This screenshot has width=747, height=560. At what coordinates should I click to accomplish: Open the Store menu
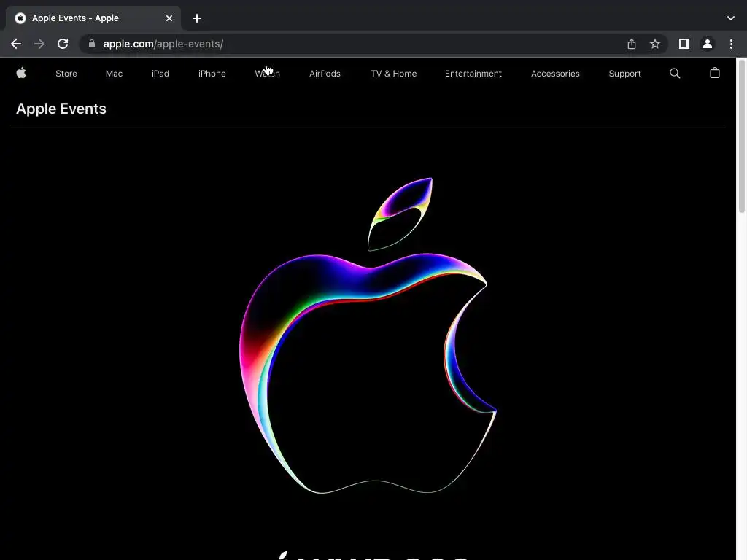pyautogui.click(x=66, y=74)
